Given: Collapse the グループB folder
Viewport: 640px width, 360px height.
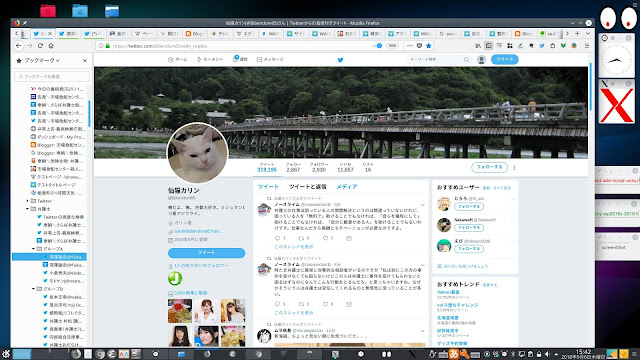Looking at the screenshot, I should tap(33, 289).
